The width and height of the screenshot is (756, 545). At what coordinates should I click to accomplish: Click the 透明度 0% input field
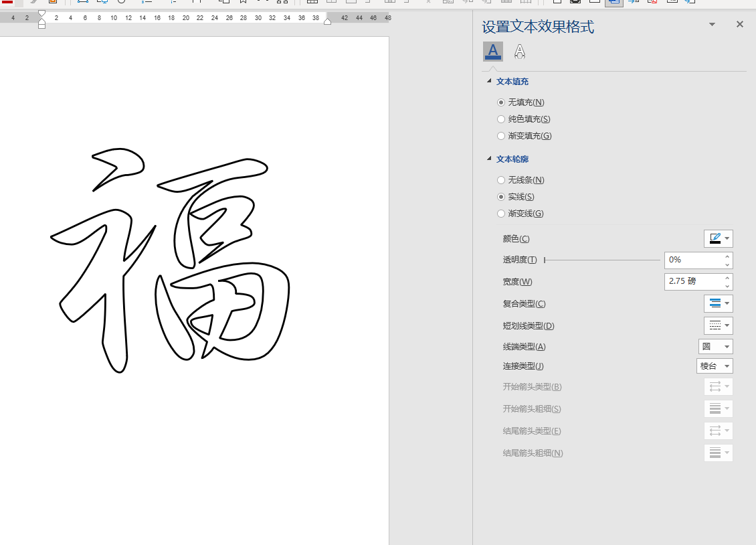tap(693, 260)
